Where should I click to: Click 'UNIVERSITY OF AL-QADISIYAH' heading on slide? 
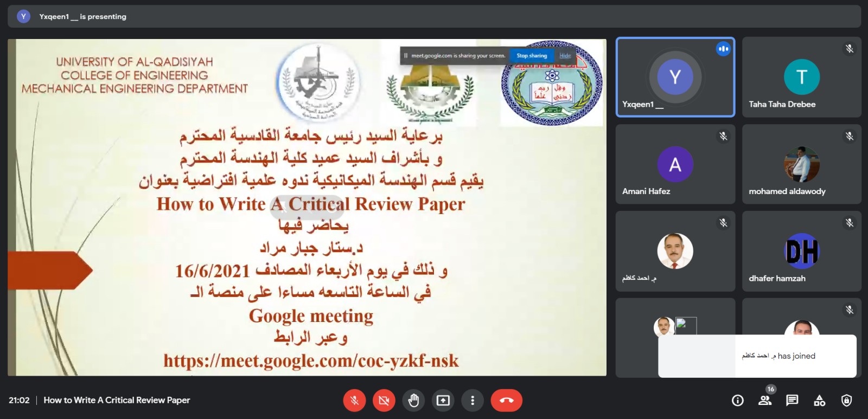[135, 62]
